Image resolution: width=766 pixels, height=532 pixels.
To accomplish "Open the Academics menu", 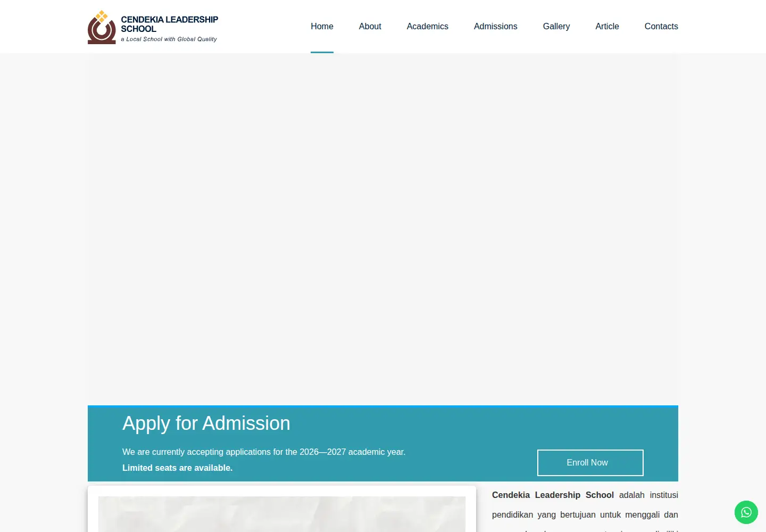I will click(x=428, y=27).
